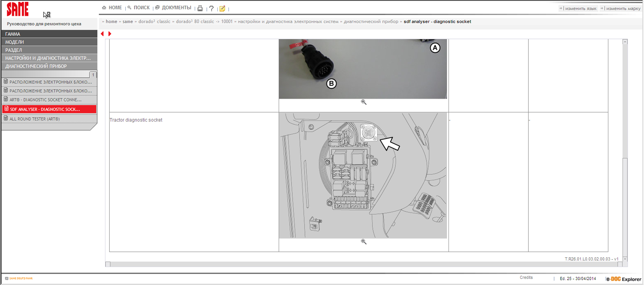Click the Credits link in footer
The image size is (644, 285).
526,277
